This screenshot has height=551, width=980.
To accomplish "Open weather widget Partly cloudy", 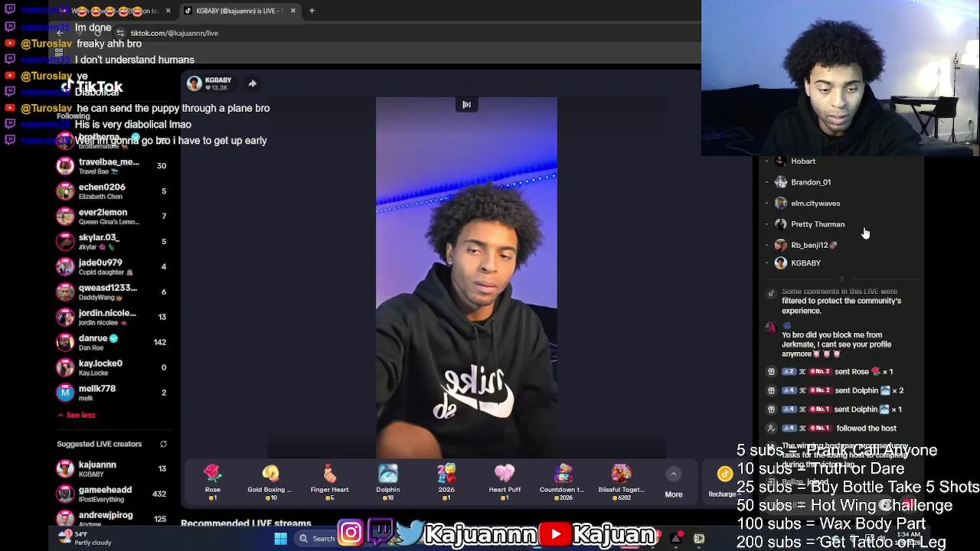I will click(x=86, y=539).
